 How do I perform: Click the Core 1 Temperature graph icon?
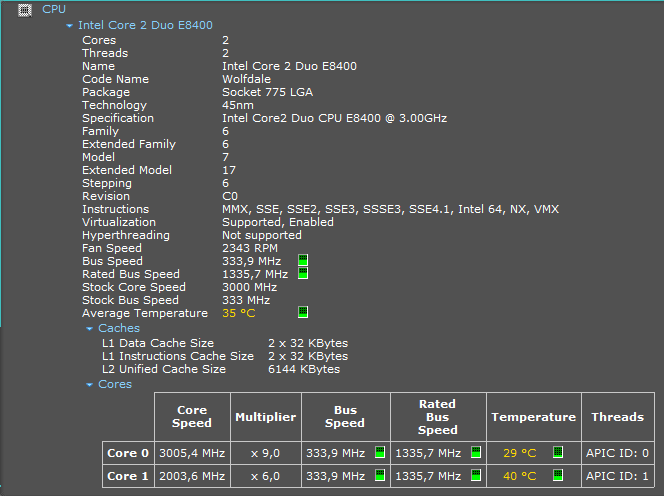click(x=558, y=475)
